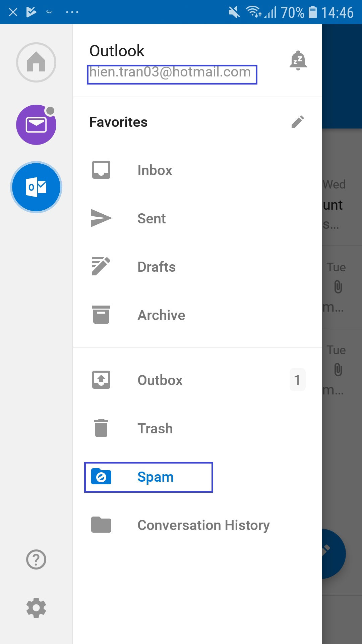362x644 pixels.
Task: Edit Favorites with the pencil icon
Action: pos(298,122)
